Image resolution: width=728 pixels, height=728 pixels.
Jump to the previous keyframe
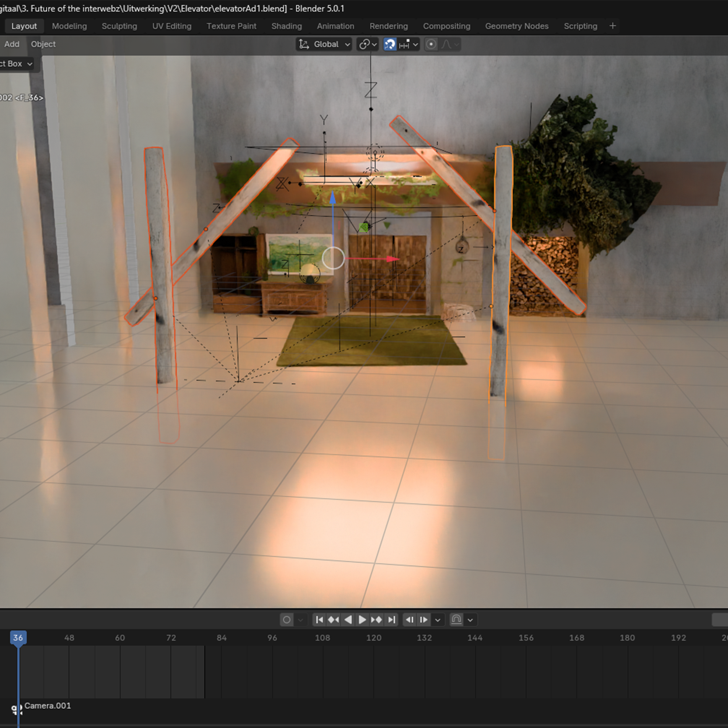point(333,620)
